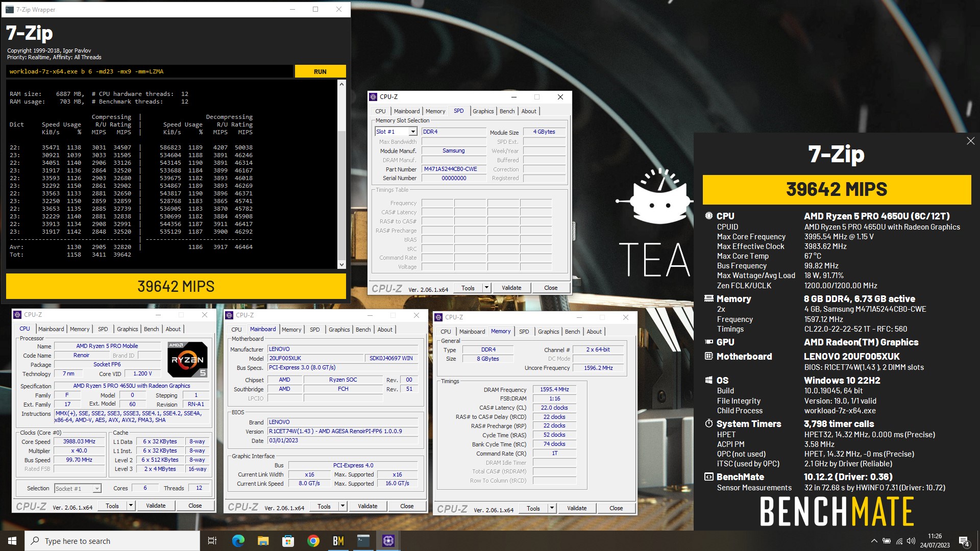Click the BenchMate OS Windows icon
Screen dimensions: 980x551
click(708, 380)
